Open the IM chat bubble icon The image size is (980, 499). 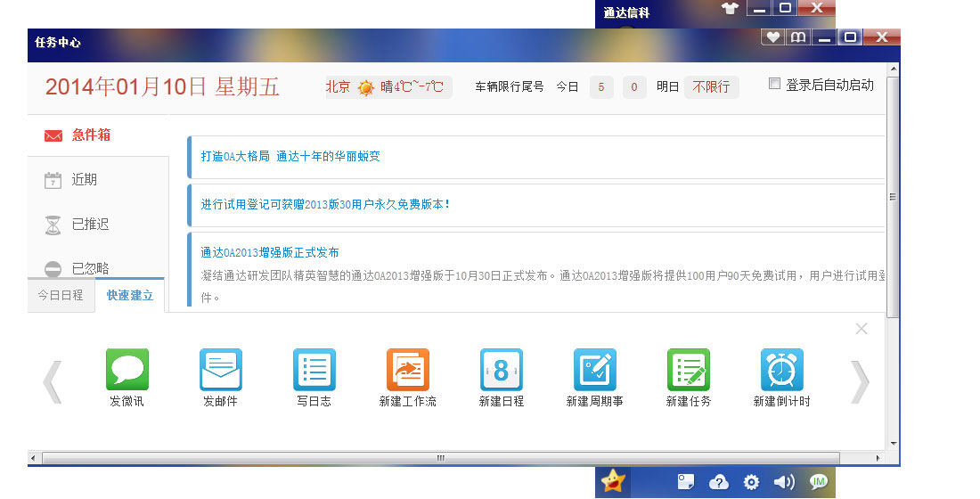pos(818,482)
